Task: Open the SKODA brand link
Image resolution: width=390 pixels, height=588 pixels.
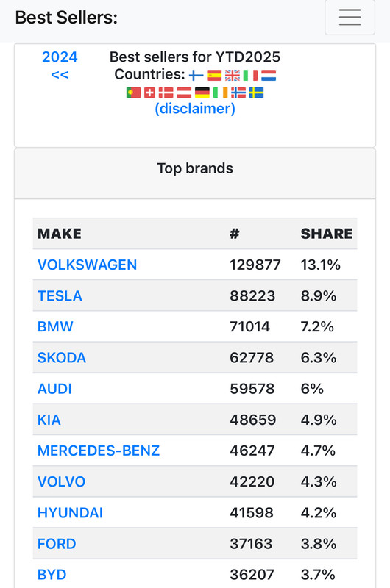Action: [62, 358]
